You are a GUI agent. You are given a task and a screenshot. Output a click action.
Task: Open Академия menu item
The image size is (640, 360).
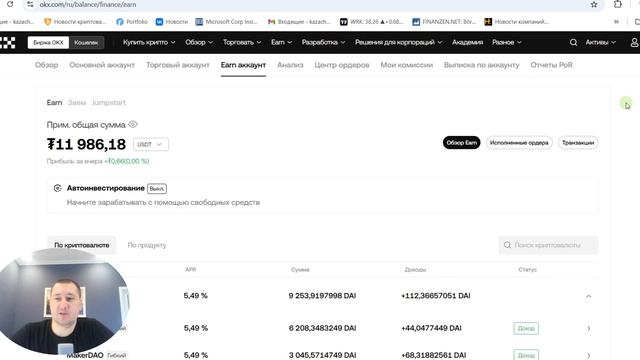point(467,42)
